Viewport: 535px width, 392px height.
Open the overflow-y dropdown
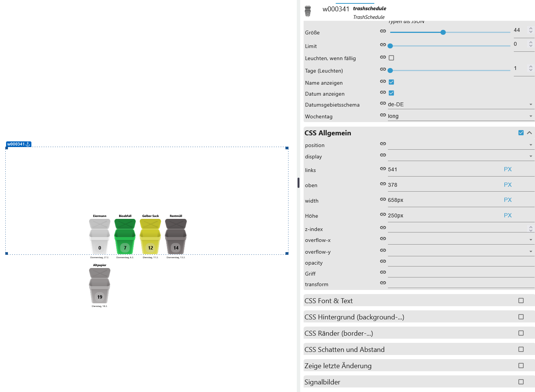click(461, 251)
